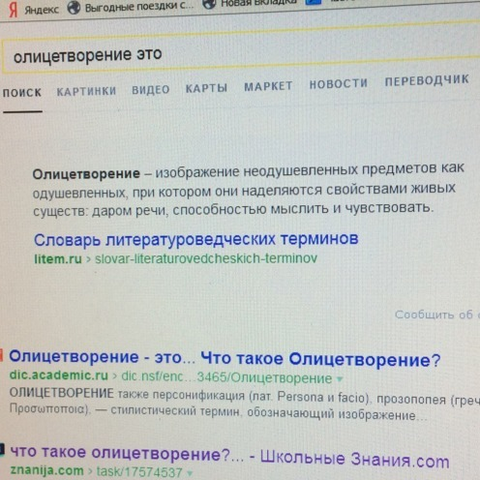Switch to the Видео tab
Screen dimensions: 480x480
151,90
